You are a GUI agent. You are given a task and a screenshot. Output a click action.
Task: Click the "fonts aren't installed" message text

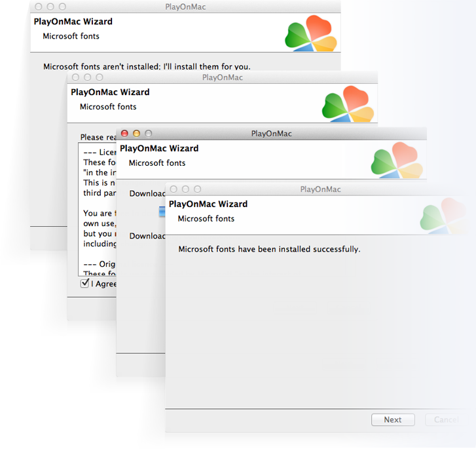click(147, 66)
